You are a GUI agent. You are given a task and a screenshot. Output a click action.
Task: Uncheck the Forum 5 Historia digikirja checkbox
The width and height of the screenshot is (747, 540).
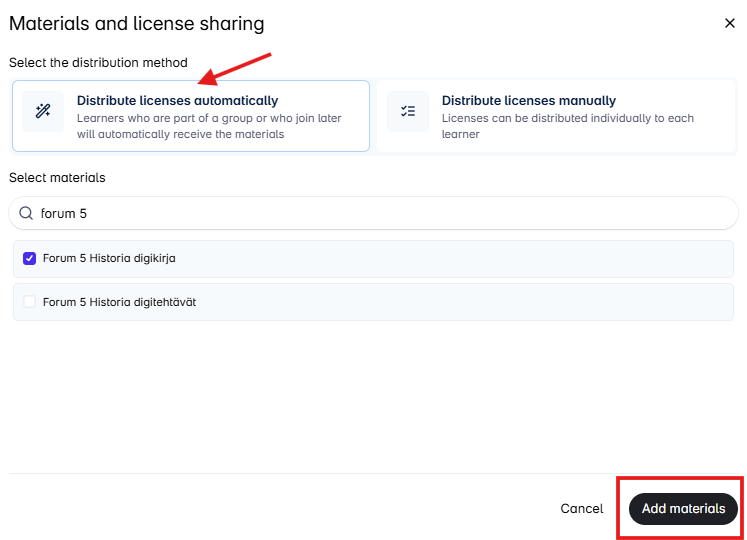(30, 258)
